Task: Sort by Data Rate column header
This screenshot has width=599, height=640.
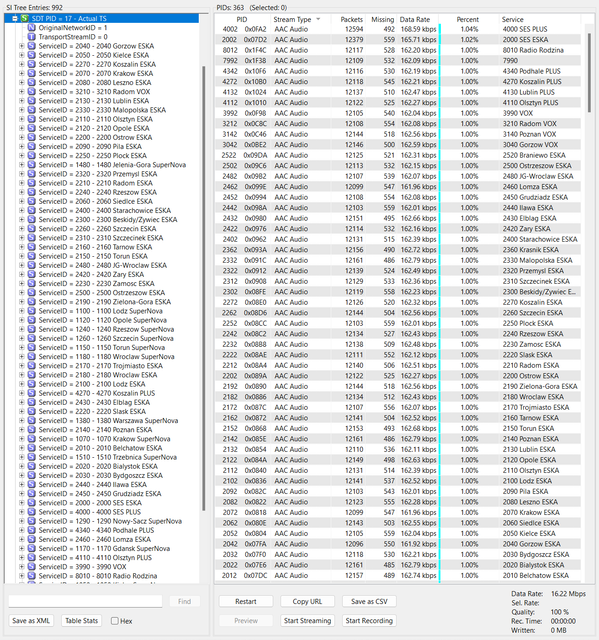Action: click(418, 19)
